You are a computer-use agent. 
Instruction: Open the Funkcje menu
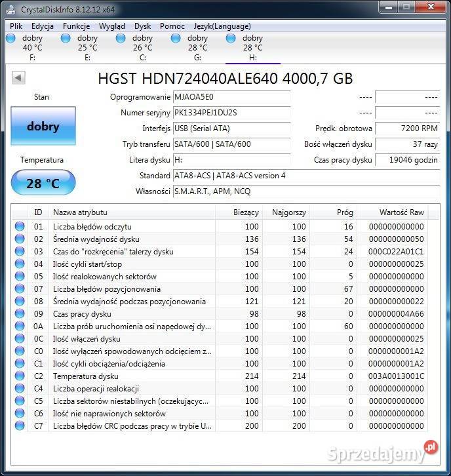[x=76, y=26]
